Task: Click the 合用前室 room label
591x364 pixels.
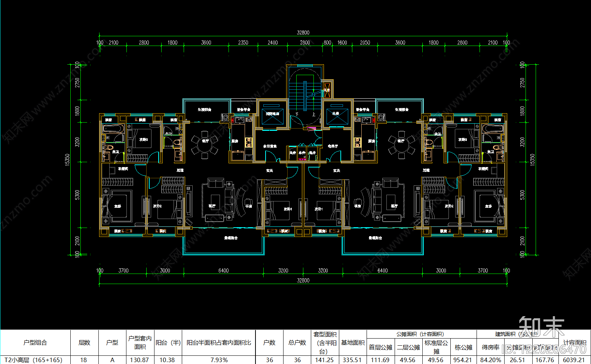Action: pyautogui.click(x=270, y=146)
